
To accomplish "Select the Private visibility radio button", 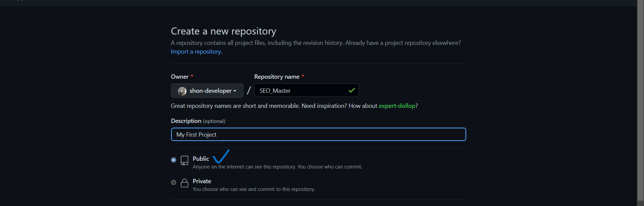I will coord(173,182).
